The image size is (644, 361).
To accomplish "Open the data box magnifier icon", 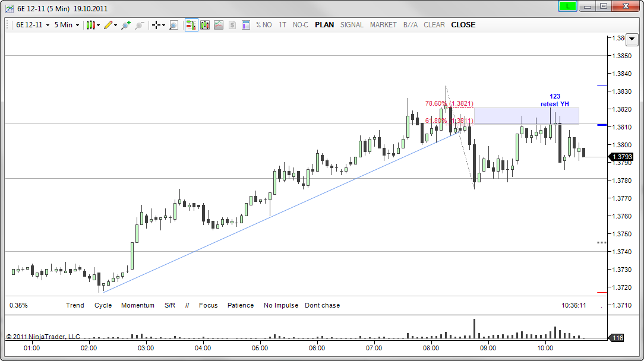I will click(173, 25).
